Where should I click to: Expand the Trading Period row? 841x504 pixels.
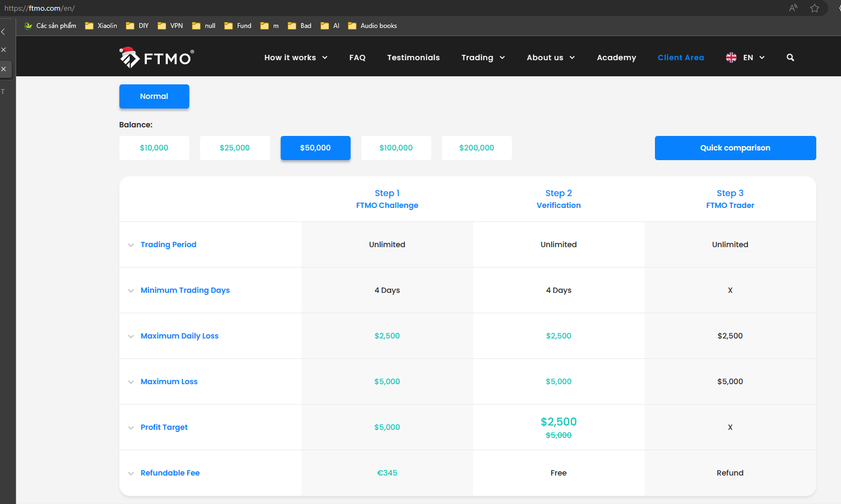pyautogui.click(x=131, y=245)
